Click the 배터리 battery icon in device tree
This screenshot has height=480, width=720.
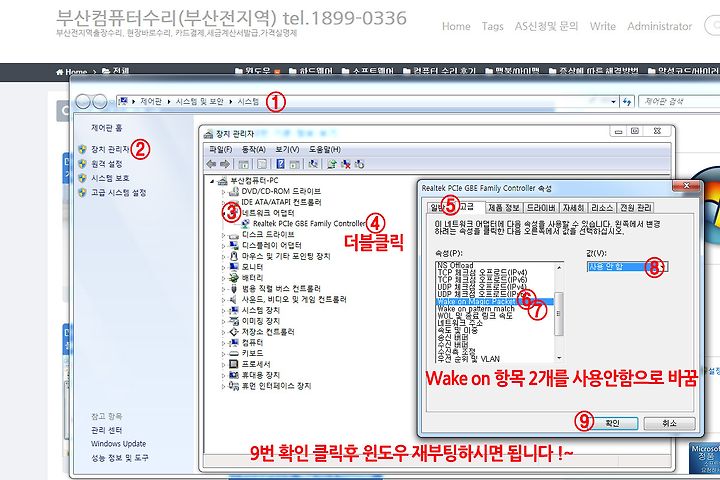(x=234, y=277)
